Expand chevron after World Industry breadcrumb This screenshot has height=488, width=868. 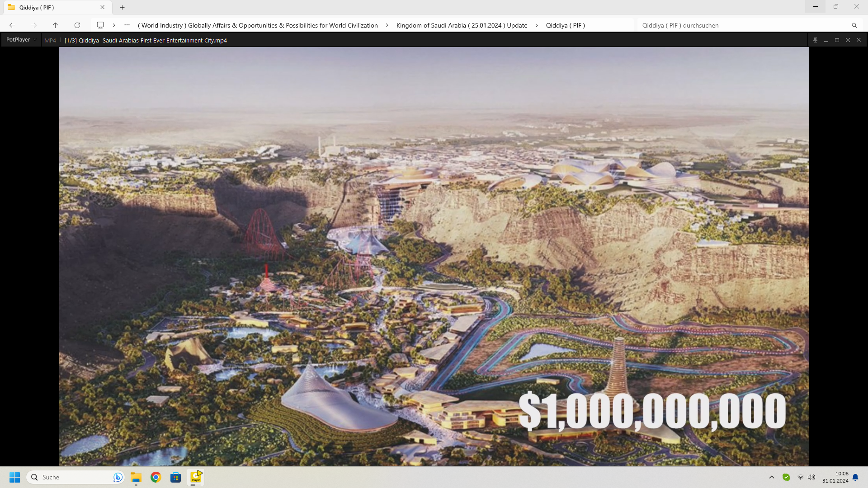387,25
